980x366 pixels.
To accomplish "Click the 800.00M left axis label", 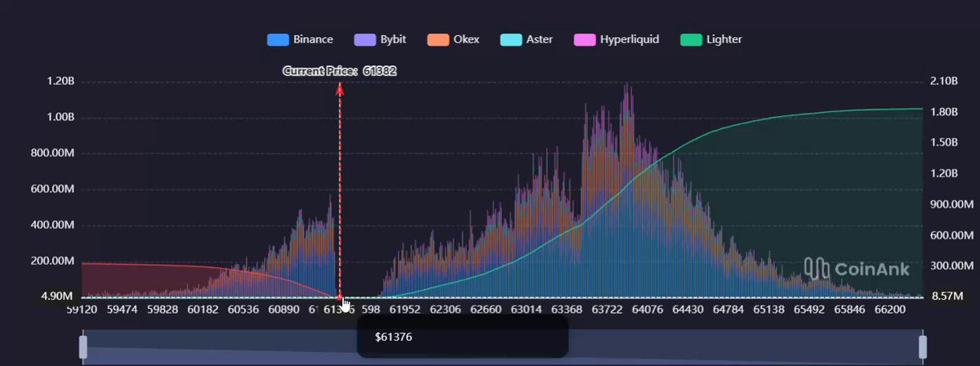I will [x=53, y=153].
